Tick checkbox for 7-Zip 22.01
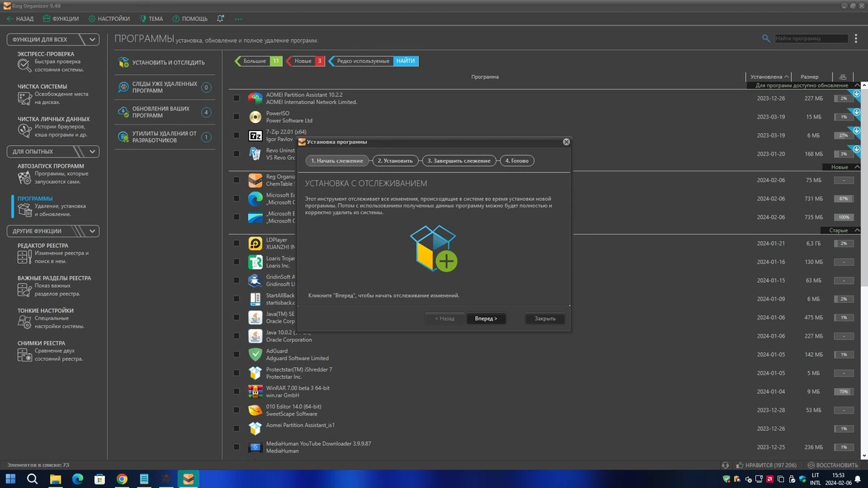The width and height of the screenshot is (868, 488). pyautogui.click(x=237, y=135)
